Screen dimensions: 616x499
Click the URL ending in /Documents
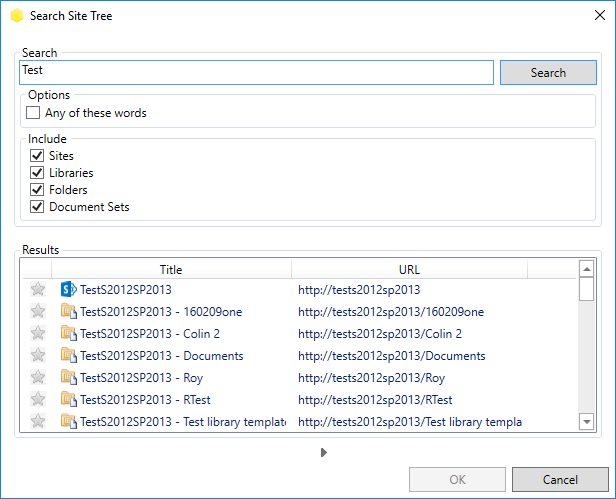pyautogui.click(x=392, y=356)
